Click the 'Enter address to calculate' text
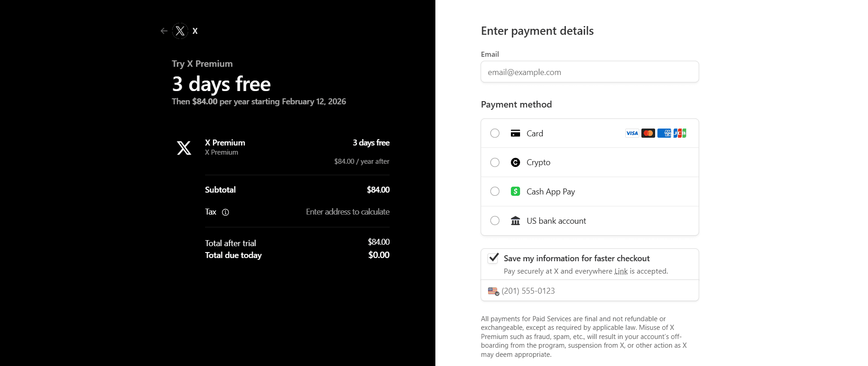Screen dimensions: 868x366 click(x=348, y=212)
